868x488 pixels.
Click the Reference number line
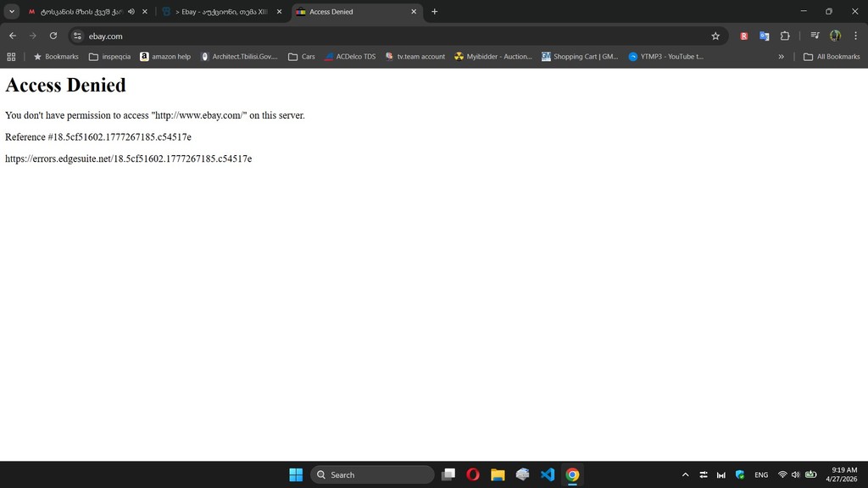click(x=98, y=136)
